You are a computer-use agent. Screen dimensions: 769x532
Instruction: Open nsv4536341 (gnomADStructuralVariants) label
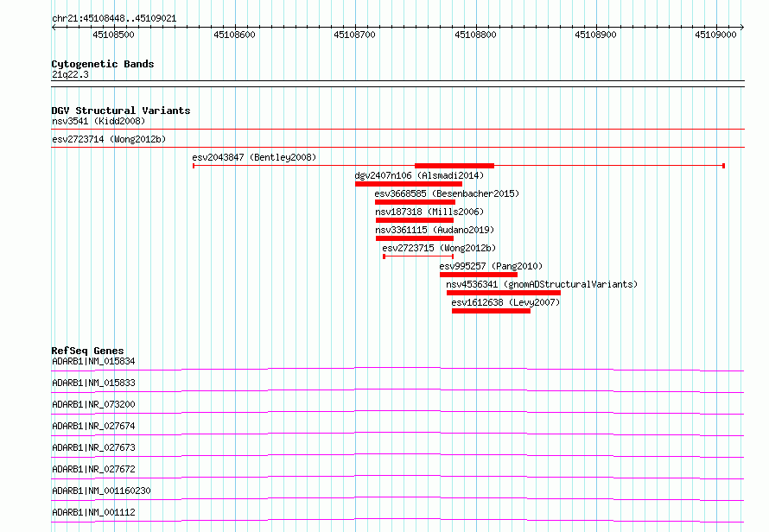(542, 284)
